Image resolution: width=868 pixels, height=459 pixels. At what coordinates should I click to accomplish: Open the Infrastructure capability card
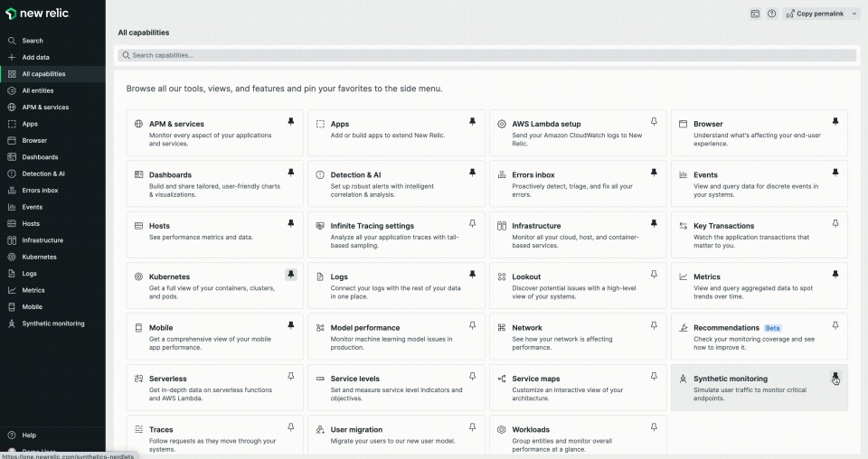[578, 235]
